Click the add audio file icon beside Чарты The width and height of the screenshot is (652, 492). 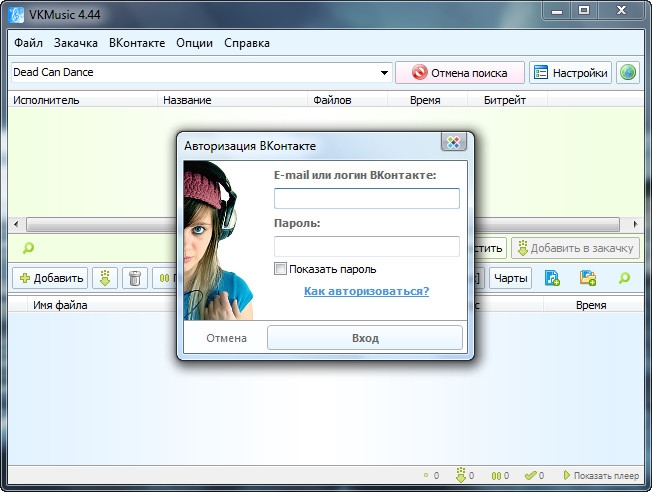point(552,278)
